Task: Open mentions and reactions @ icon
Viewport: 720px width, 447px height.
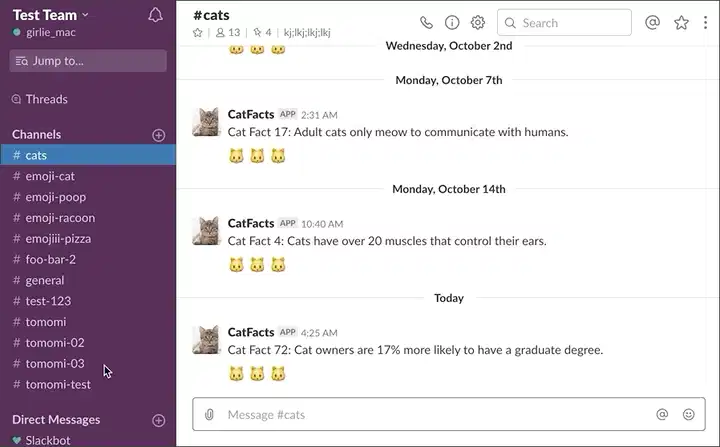Action: pyautogui.click(x=653, y=22)
